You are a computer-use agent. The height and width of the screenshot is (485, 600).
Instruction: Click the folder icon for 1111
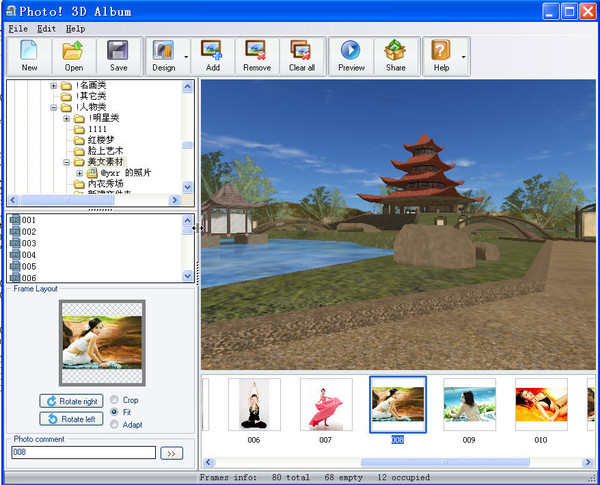click(x=79, y=129)
